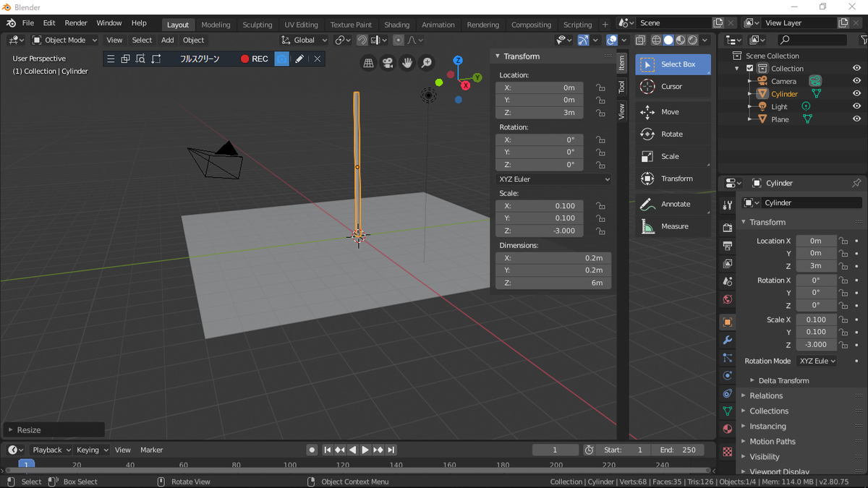Click the Blender logo menu icon
This screenshot has width=868, height=488.
[x=11, y=23]
